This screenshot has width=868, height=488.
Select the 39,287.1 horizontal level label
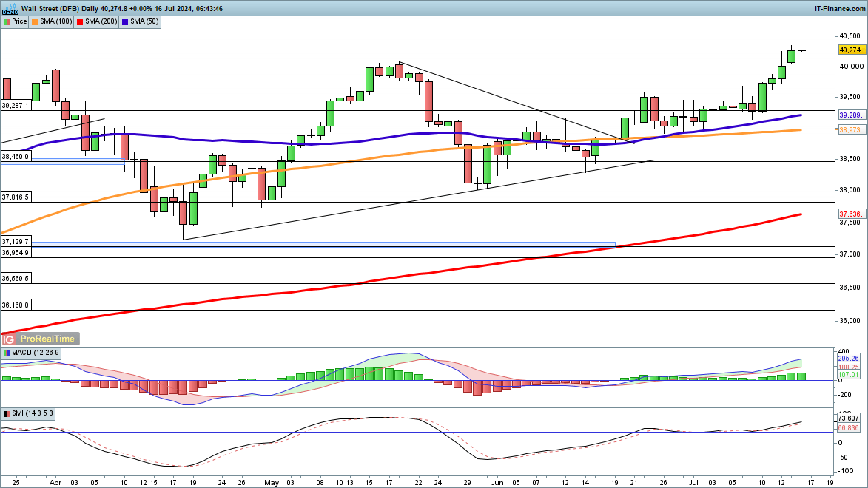(x=16, y=106)
